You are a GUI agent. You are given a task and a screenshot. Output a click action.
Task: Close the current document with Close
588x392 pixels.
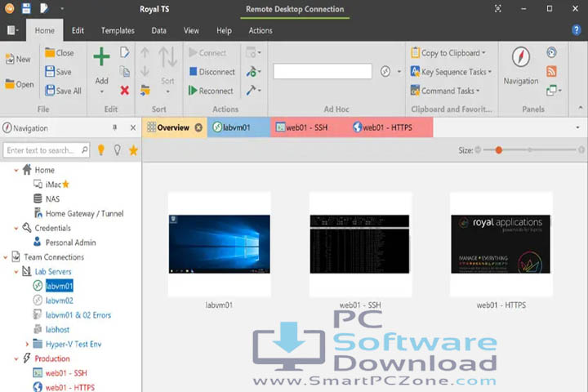tap(60, 53)
